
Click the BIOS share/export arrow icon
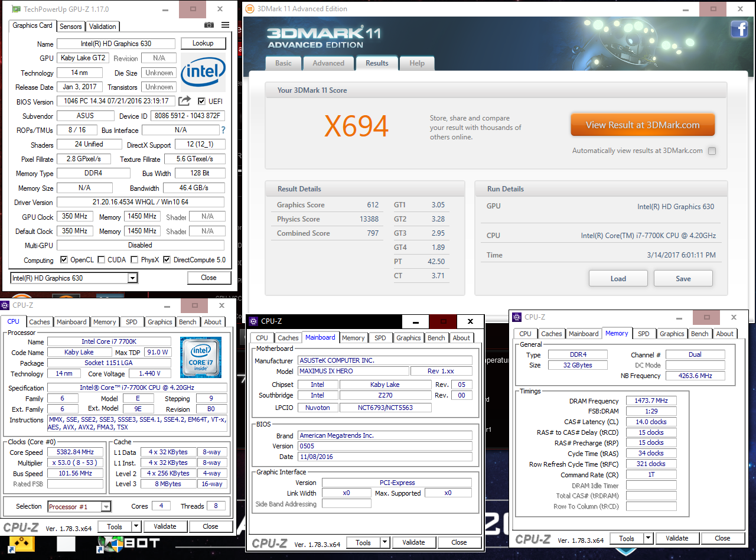pos(185,101)
